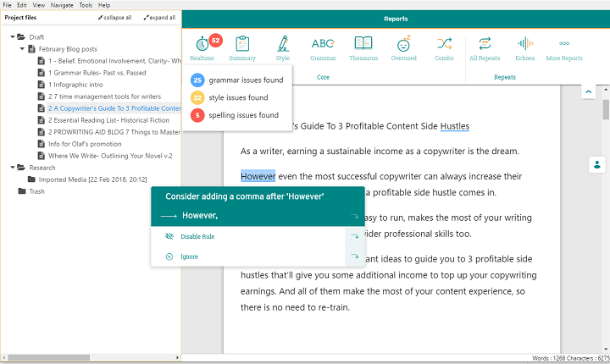The width and height of the screenshot is (610, 364).
Task: Click 'grammar issues found' text
Action: point(246,80)
